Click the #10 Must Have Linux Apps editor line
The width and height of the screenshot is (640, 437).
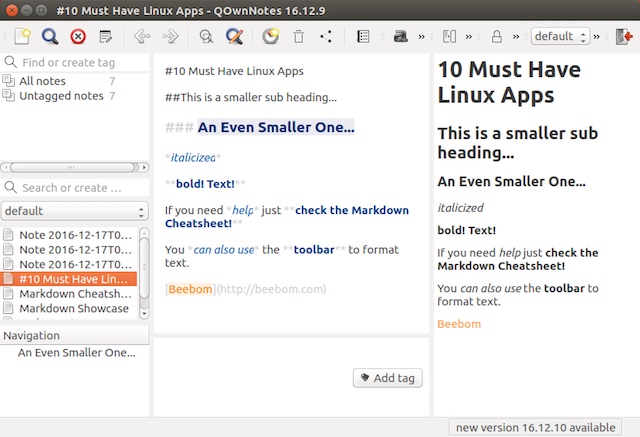(234, 71)
